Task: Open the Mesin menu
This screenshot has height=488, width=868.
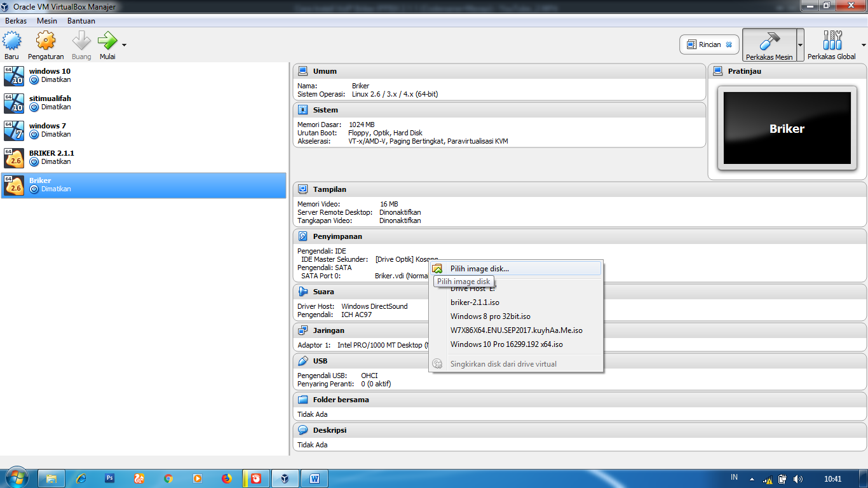Action: (x=47, y=20)
